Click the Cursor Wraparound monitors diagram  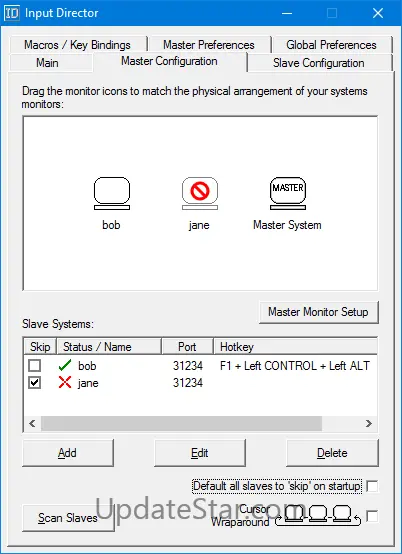coord(318,516)
